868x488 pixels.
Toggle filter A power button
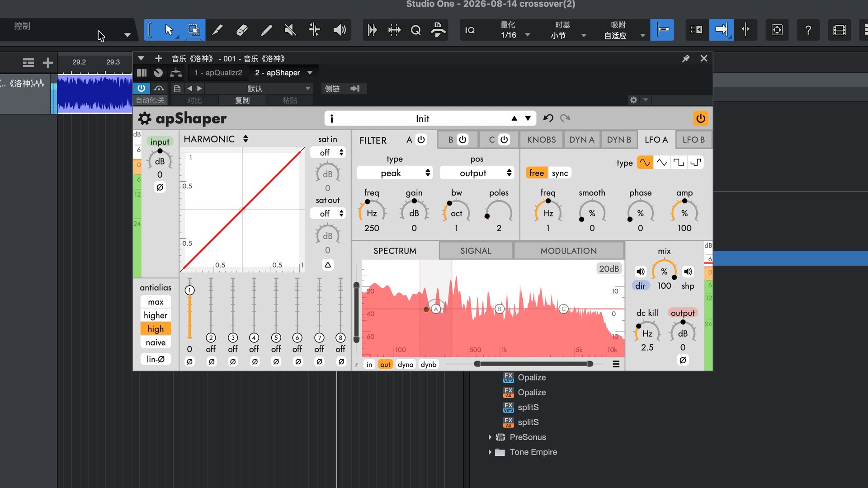click(x=421, y=140)
